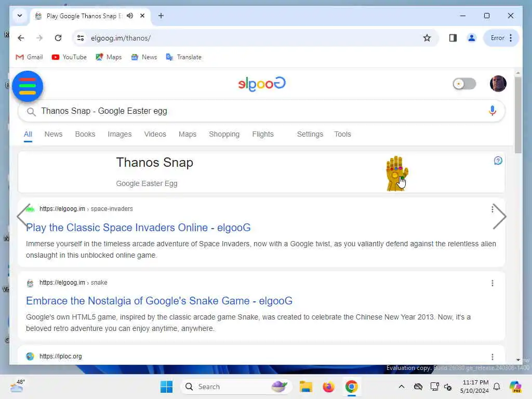Mute the tab audio speaker icon

(130, 16)
